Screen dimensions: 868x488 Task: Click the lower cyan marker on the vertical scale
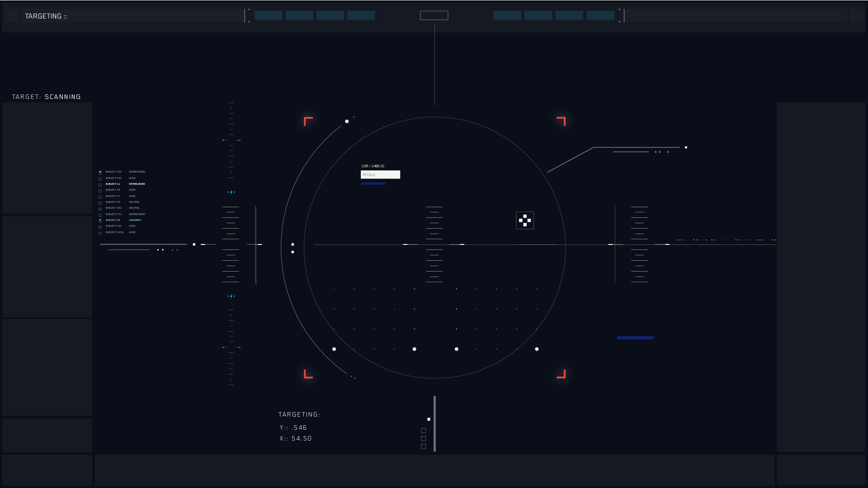pos(231,296)
